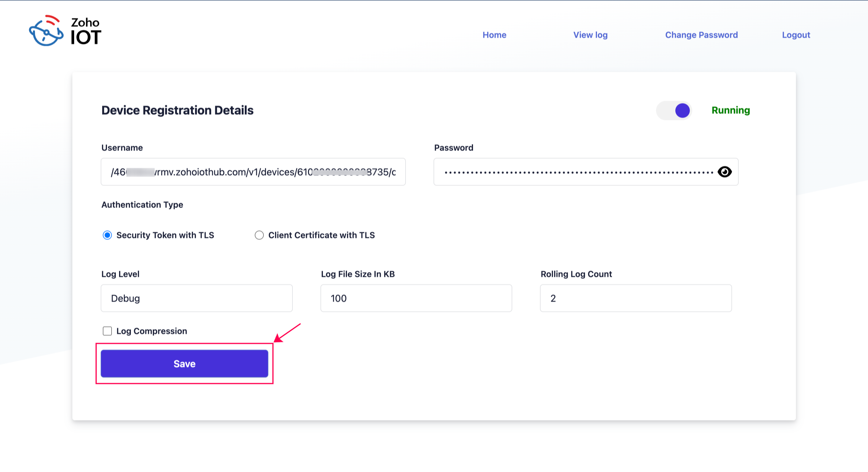The image size is (868, 472).
Task: Click the Log Compression label text
Action: click(x=152, y=331)
